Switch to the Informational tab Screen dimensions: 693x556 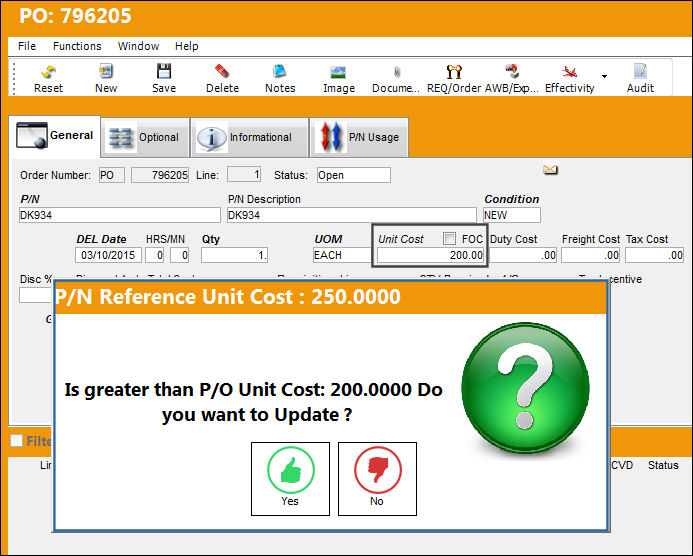[249, 137]
